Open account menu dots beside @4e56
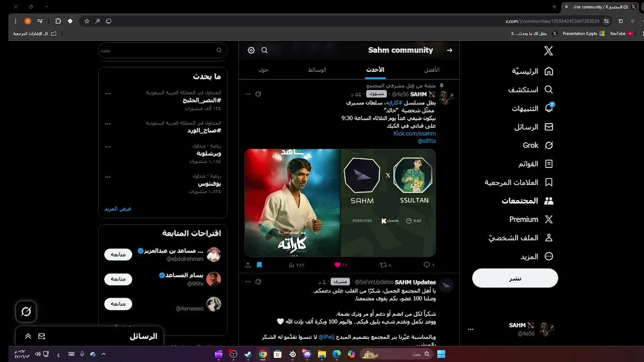 pyautogui.click(x=470, y=329)
